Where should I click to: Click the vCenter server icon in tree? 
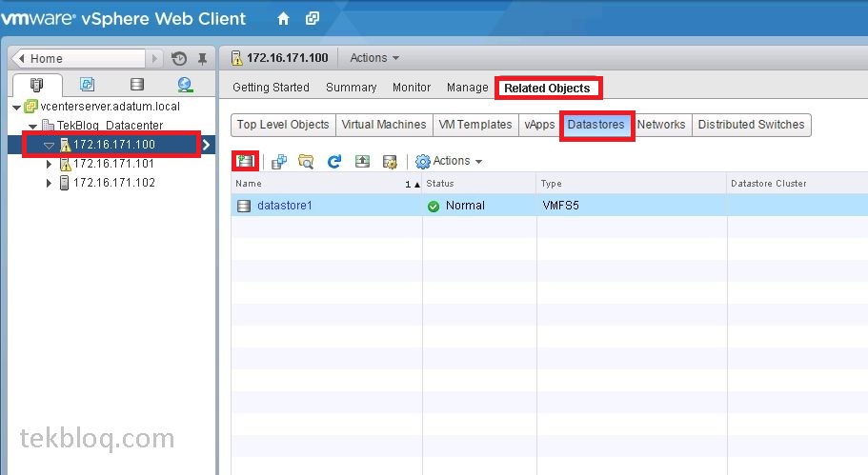point(31,107)
